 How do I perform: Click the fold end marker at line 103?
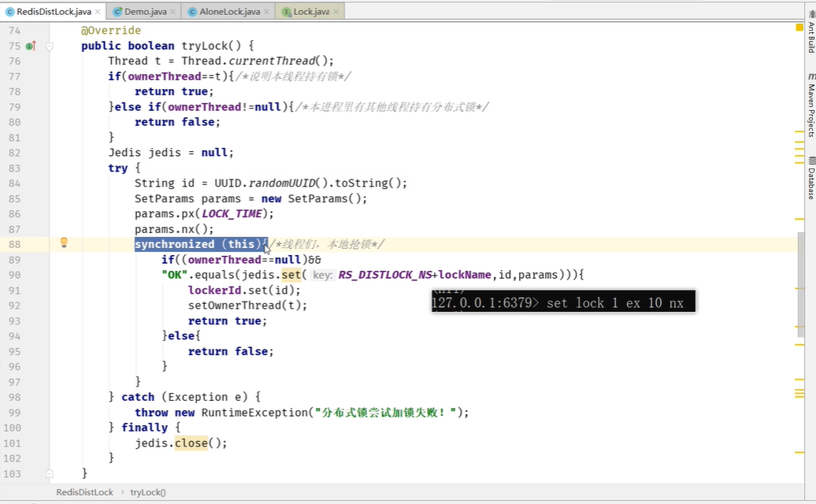[x=50, y=473]
